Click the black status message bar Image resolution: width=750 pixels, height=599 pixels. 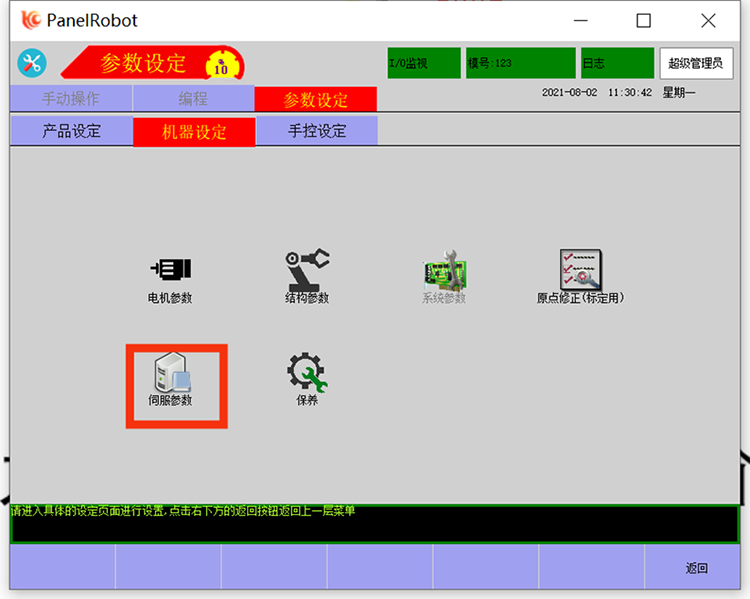click(x=375, y=526)
